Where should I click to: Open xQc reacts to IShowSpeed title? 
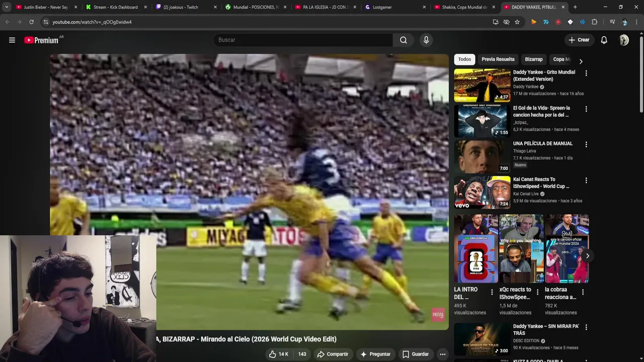click(x=515, y=293)
